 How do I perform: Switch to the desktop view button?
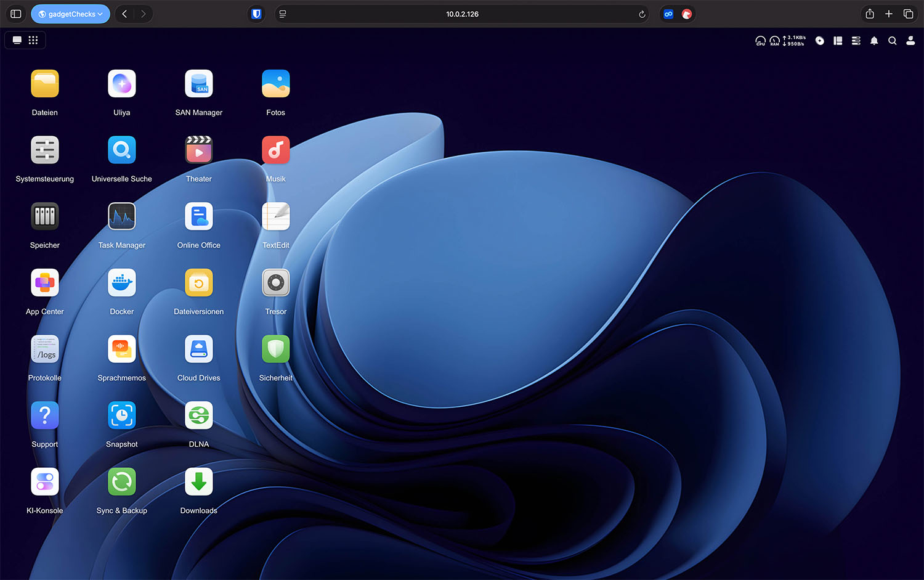(x=17, y=40)
